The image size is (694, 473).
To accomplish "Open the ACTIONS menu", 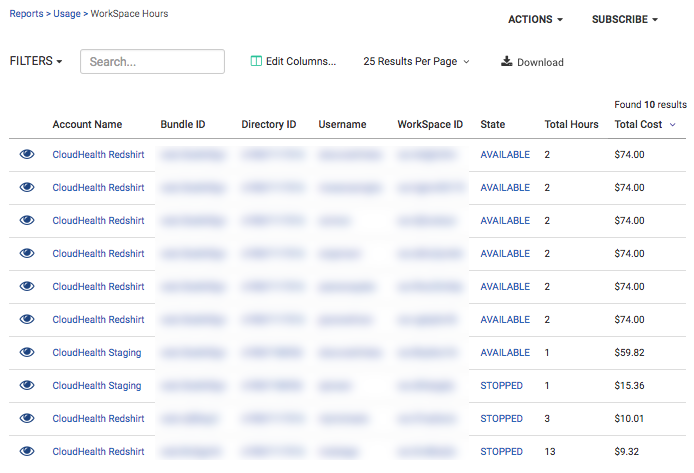I will [x=535, y=19].
